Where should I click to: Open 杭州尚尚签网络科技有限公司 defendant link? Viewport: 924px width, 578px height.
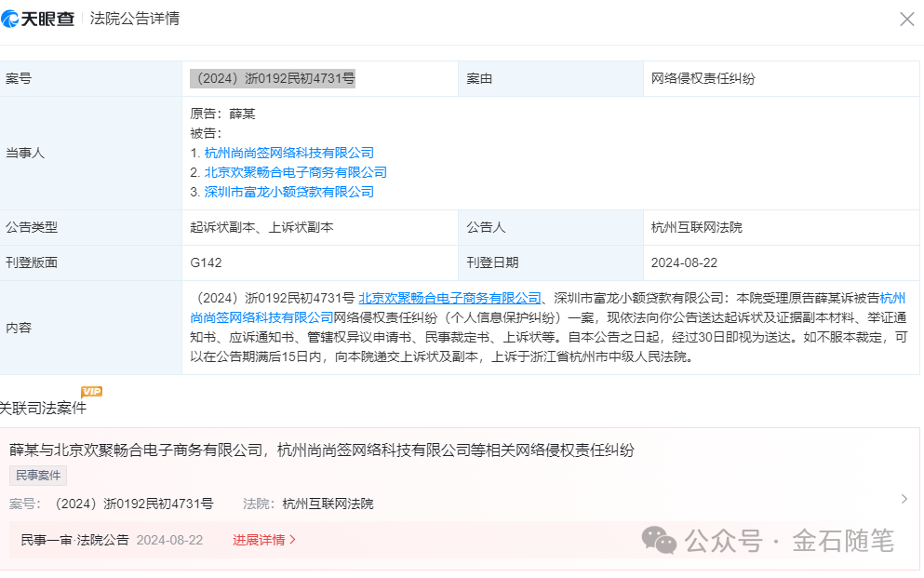click(289, 153)
